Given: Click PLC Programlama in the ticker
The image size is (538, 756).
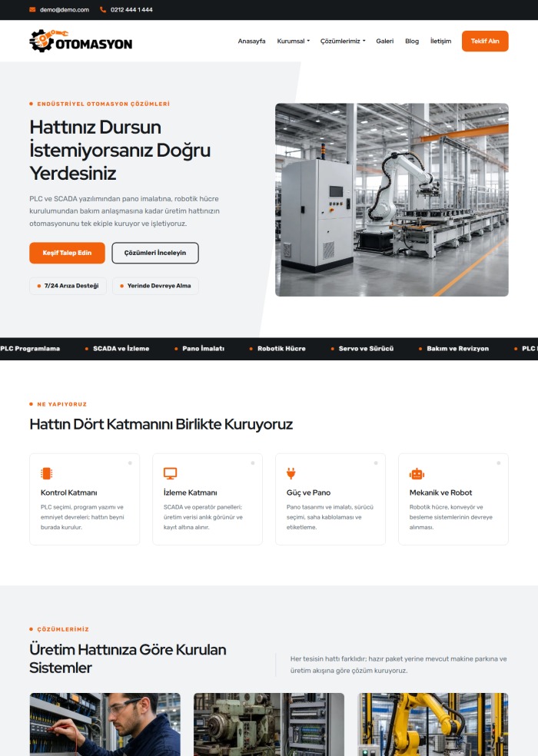Looking at the screenshot, I should coord(30,349).
